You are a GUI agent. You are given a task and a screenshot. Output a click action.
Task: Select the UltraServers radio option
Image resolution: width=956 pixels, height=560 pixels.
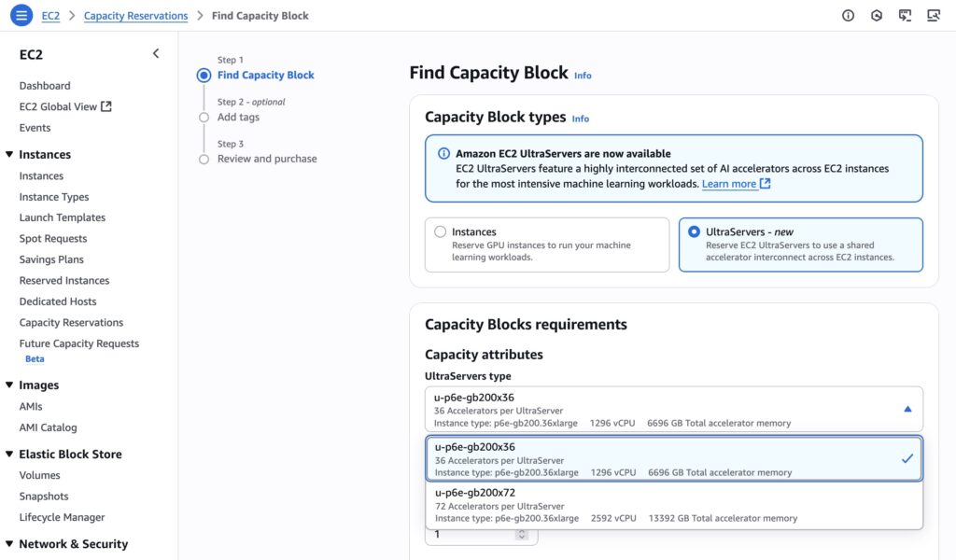[694, 232]
